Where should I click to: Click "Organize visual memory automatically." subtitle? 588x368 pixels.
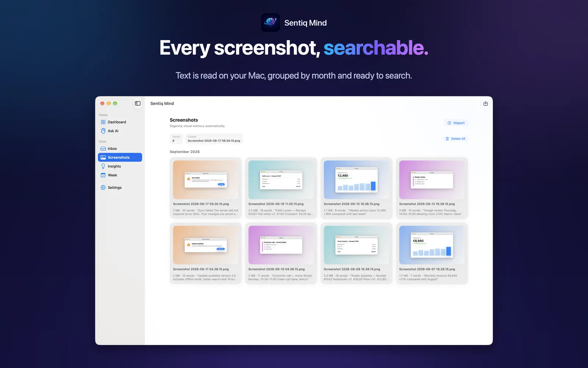tap(198, 126)
